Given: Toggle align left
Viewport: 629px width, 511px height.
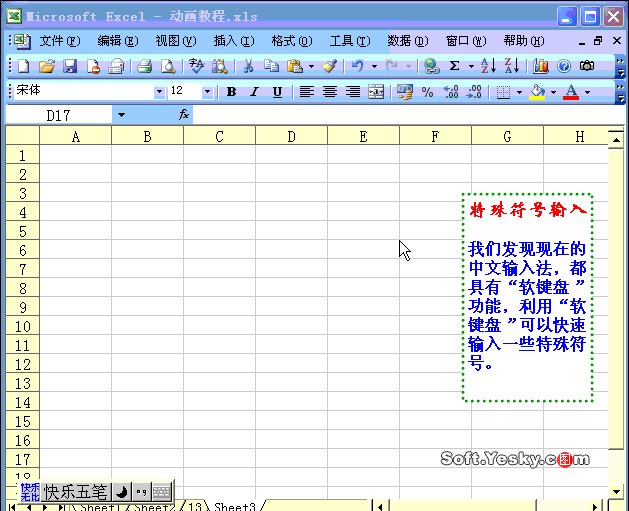Looking at the screenshot, I should 307,92.
